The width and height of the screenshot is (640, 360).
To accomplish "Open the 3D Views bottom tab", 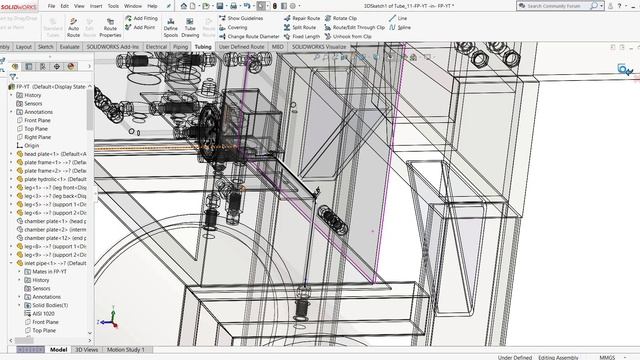I will coord(87,350).
